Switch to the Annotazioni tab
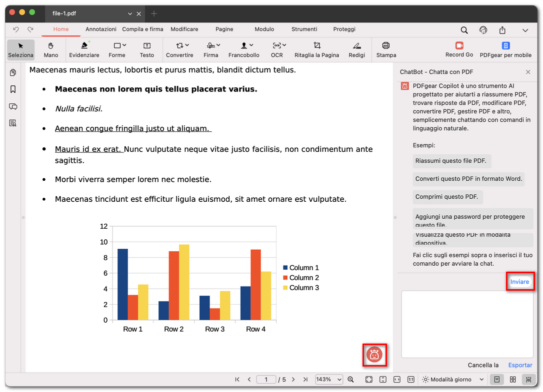The image size is (543, 392). [101, 29]
